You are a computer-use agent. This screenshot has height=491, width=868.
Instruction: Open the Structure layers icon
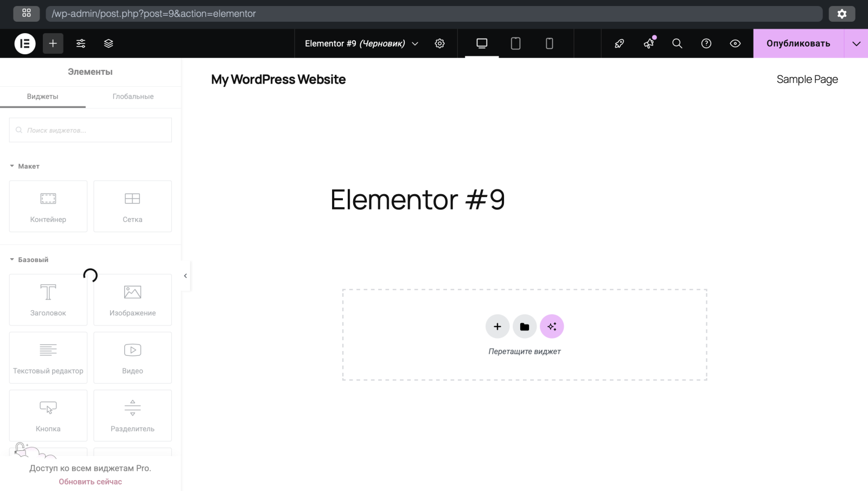[108, 43]
